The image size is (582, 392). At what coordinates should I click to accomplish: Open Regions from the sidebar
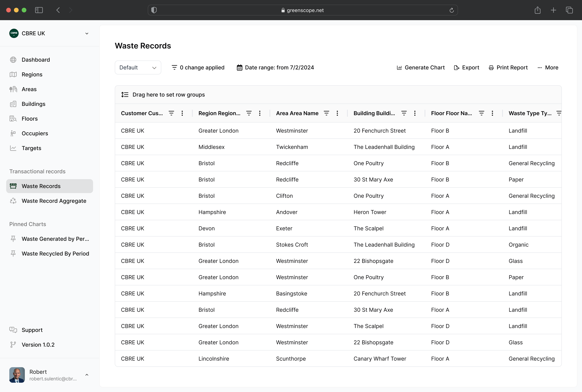tap(49, 74)
